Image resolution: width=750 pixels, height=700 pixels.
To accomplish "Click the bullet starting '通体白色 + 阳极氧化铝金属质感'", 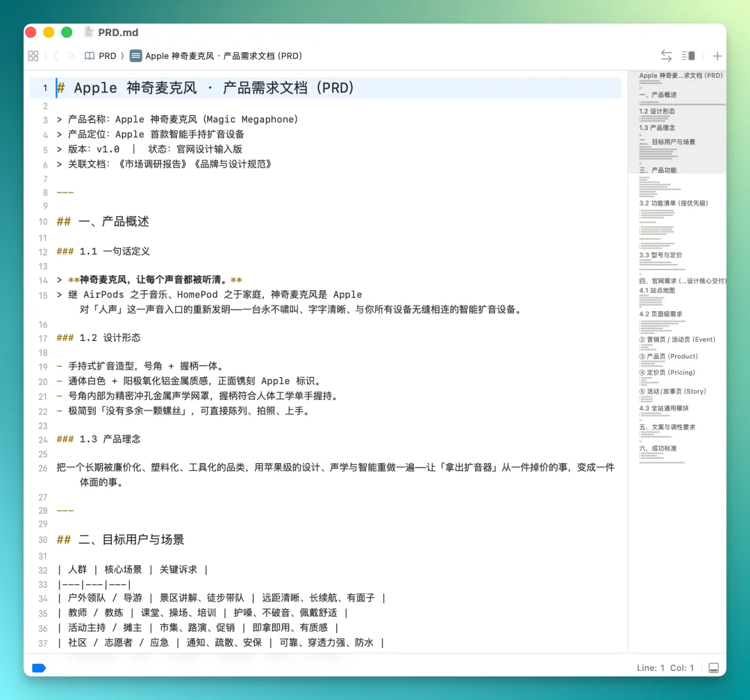I will point(189,381).
